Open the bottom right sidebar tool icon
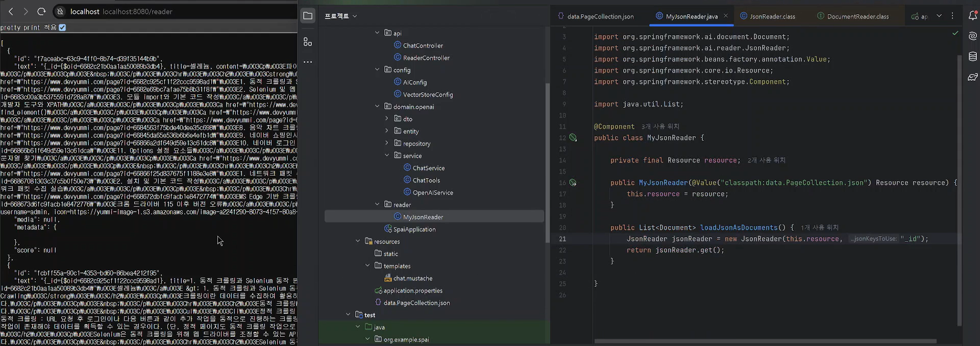The image size is (980, 346). [x=973, y=77]
